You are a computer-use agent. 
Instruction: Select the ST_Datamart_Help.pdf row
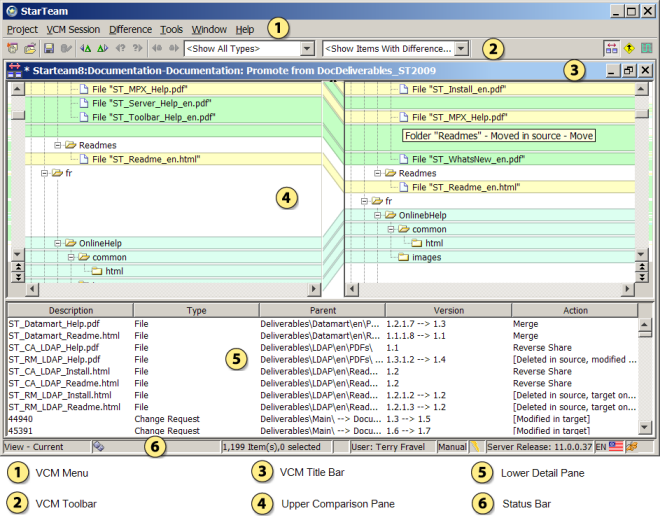pos(54,325)
